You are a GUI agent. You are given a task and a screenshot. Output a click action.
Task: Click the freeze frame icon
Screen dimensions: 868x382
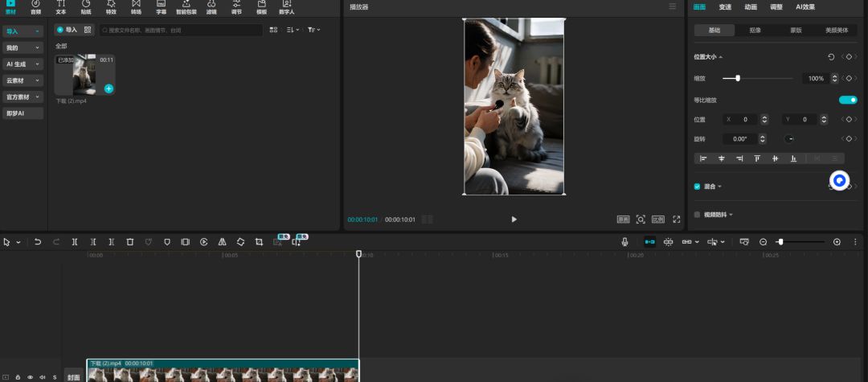(x=186, y=242)
